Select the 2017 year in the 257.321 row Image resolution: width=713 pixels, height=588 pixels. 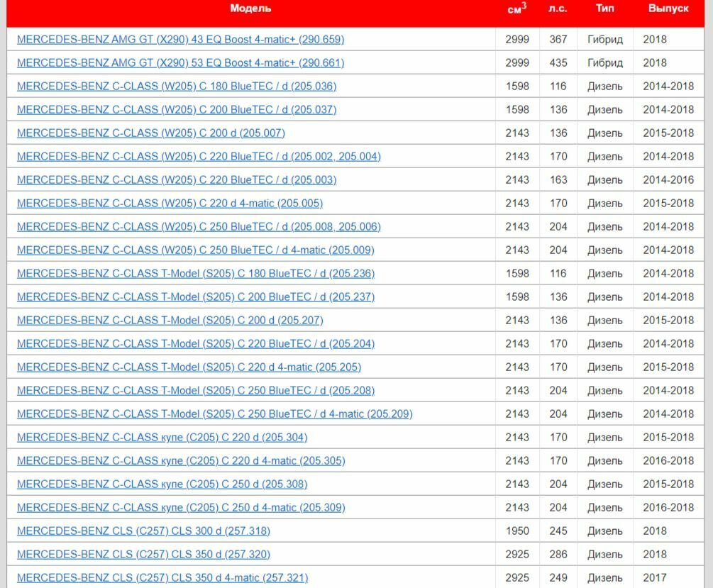click(655, 578)
